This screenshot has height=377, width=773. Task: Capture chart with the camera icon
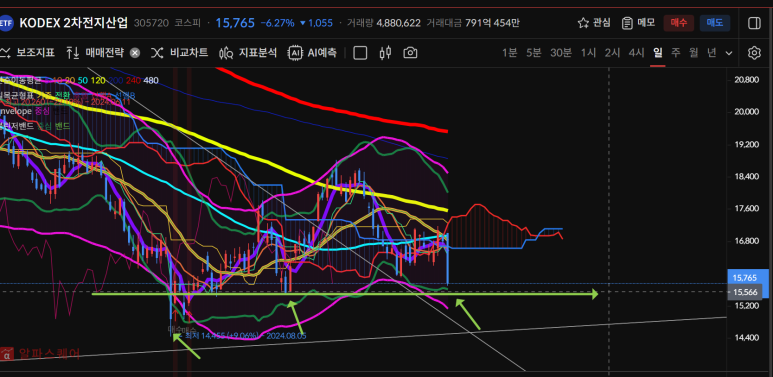(410, 53)
